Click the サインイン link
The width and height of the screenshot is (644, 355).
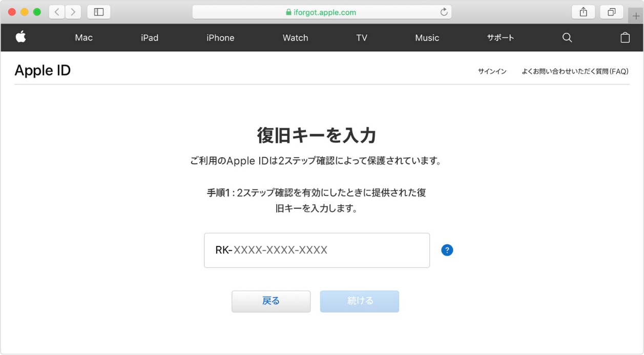click(x=491, y=71)
